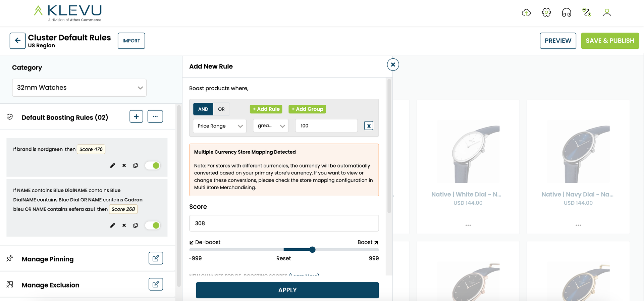
Task: Open the headset support icon
Action: pyautogui.click(x=567, y=13)
